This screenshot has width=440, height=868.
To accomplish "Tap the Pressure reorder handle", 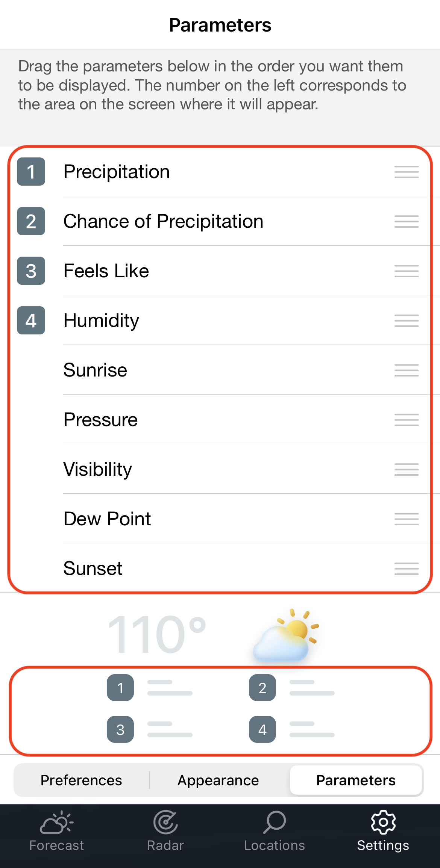I will pyautogui.click(x=407, y=420).
